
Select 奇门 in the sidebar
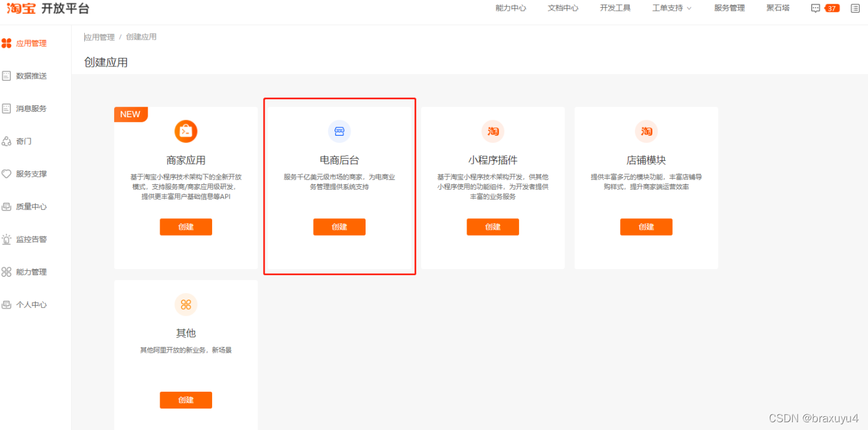coord(24,141)
